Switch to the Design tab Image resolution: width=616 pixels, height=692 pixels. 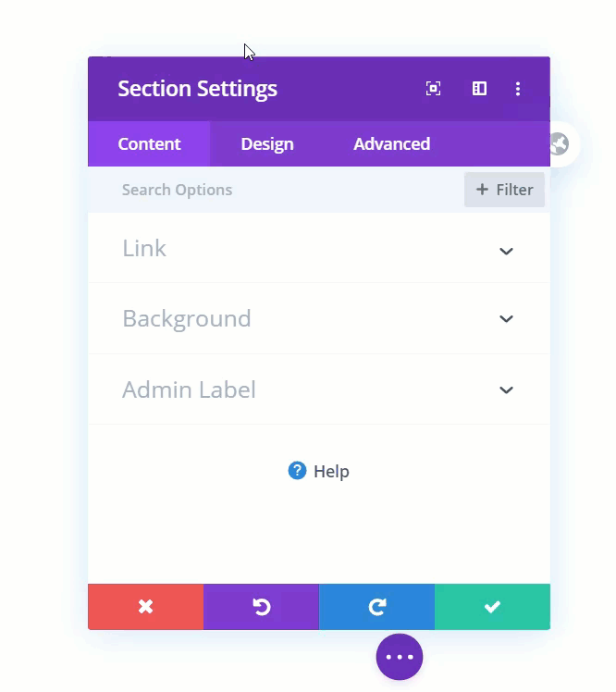pyautogui.click(x=267, y=144)
